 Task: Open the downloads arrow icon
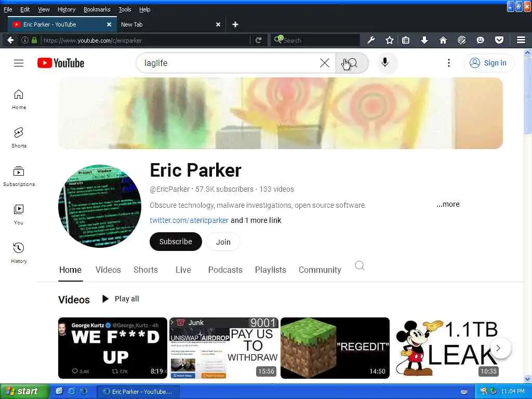pos(424,40)
